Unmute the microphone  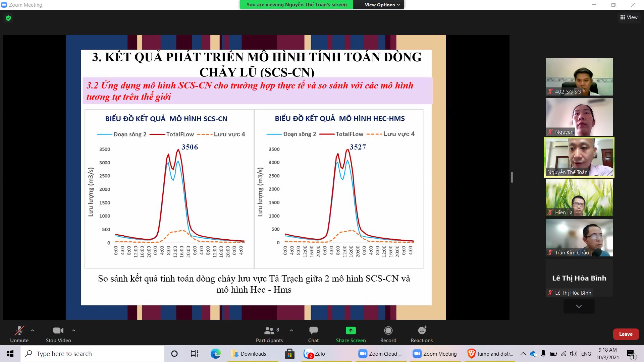[x=19, y=334]
